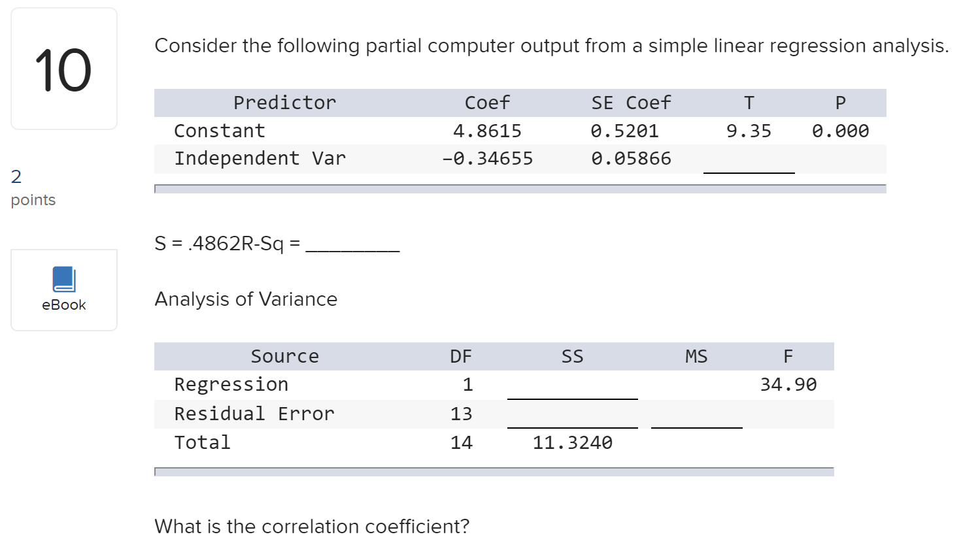This screenshot has height=560, width=963.
Task: Click the Constant coefficient 4.8615
Action: pyautogui.click(x=488, y=131)
